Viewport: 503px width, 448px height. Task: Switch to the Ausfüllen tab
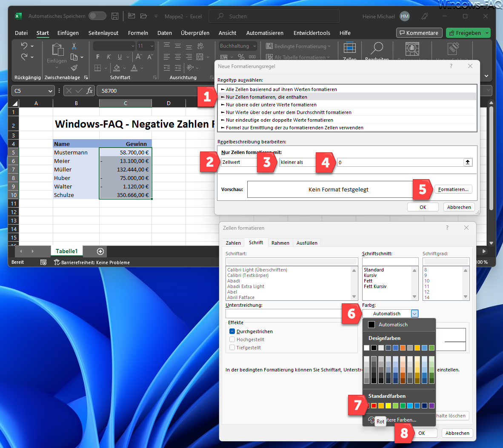point(307,243)
